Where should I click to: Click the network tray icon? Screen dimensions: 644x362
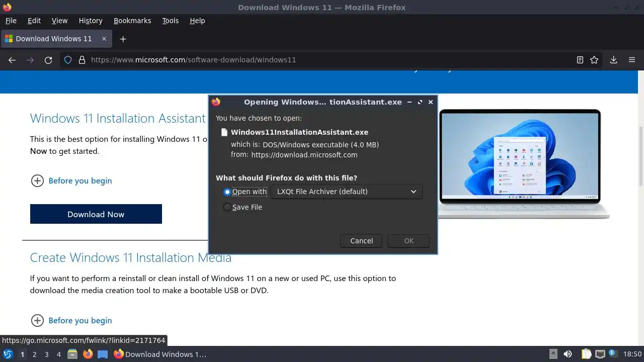coord(600,354)
